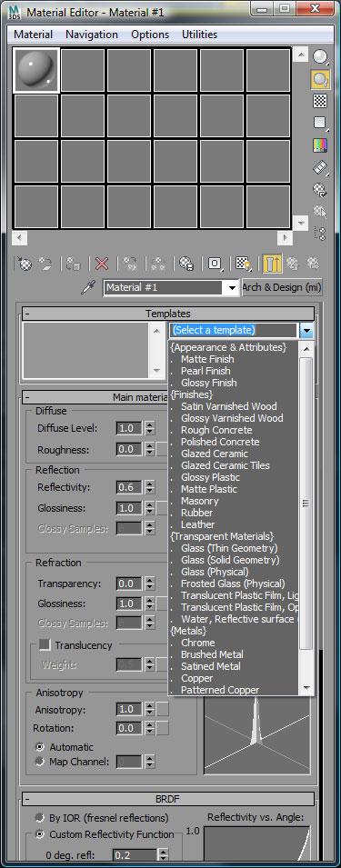
Task: Select Glass (Physical) template
Action: pos(215,572)
